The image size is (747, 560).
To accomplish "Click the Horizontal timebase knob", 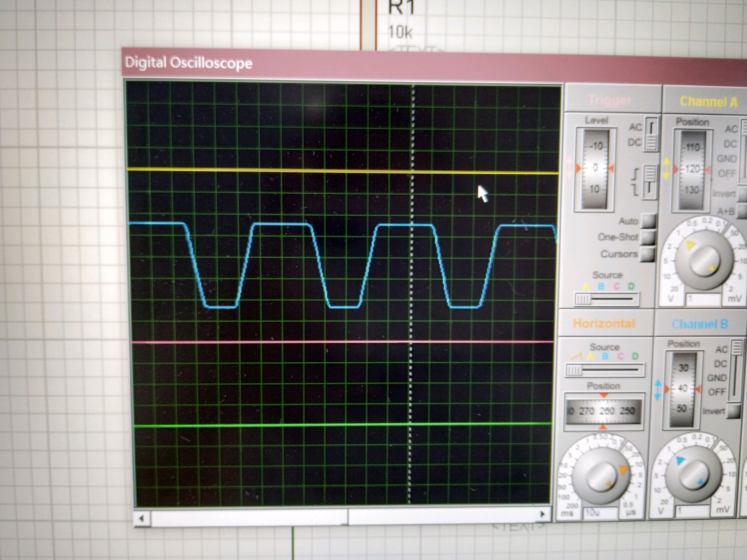I will 602,475.
